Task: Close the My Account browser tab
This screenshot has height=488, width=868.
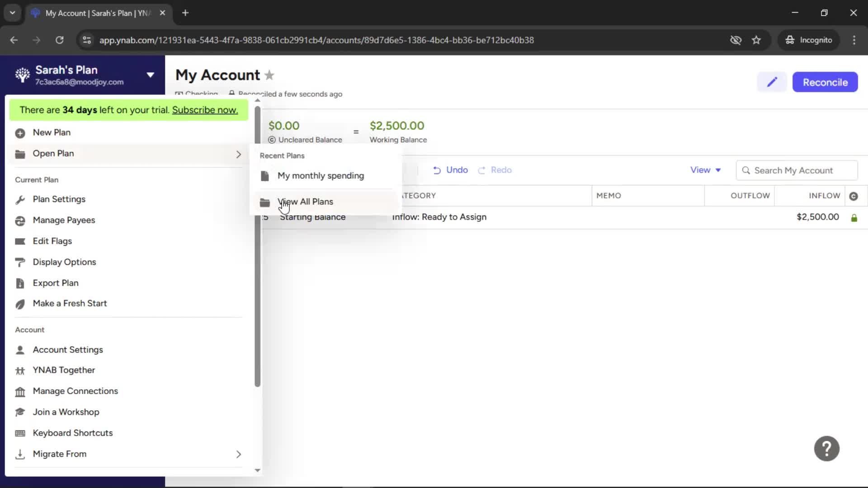Action: [162, 13]
